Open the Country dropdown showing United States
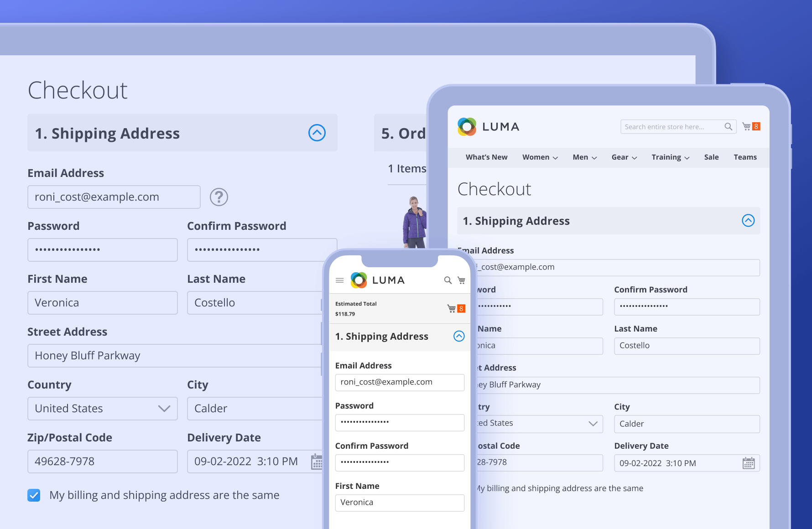812x529 pixels. (x=103, y=409)
